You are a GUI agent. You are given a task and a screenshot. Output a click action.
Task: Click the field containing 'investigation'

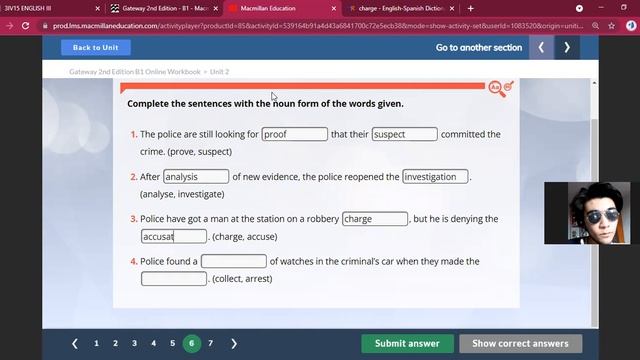pyautogui.click(x=435, y=177)
